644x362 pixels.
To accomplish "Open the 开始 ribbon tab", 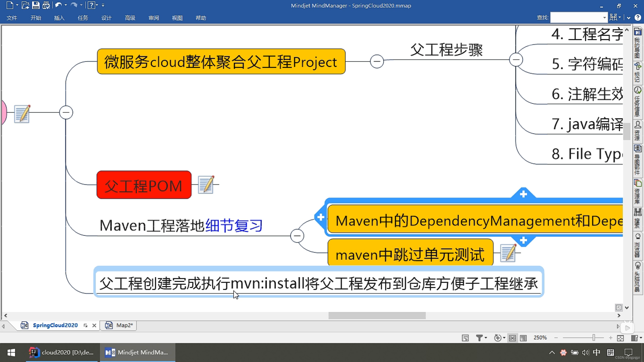I will click(36, 18).
